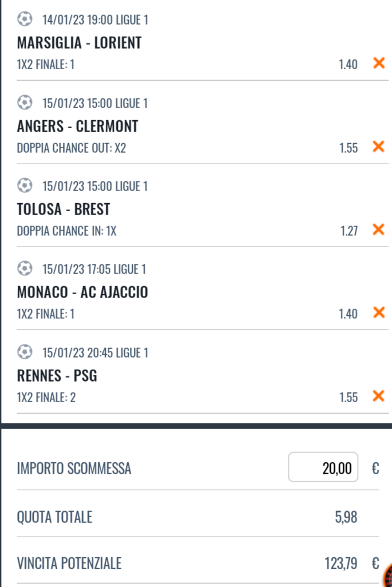Click the 1.27 odds for Tolosa - Brest

pos(348,231)
